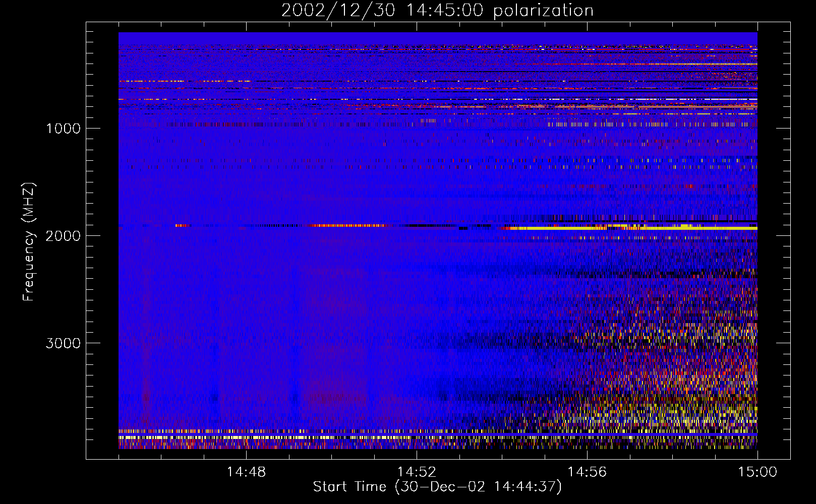This screenshot has width=816, height=504.
Task: Click the 'Start Time (30-Dec-02 14:44:37)' label
Action: click(437, 487)
